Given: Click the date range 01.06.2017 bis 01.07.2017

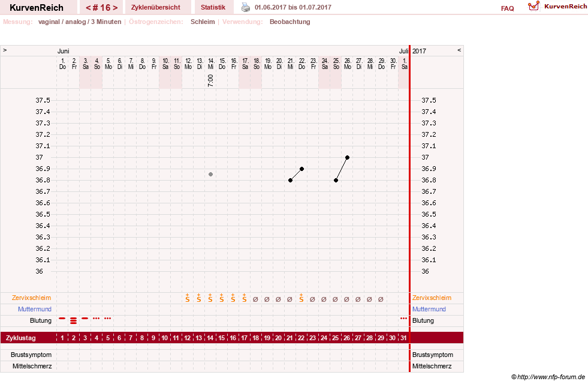Looking at the screenshot, I should point(293,7).
